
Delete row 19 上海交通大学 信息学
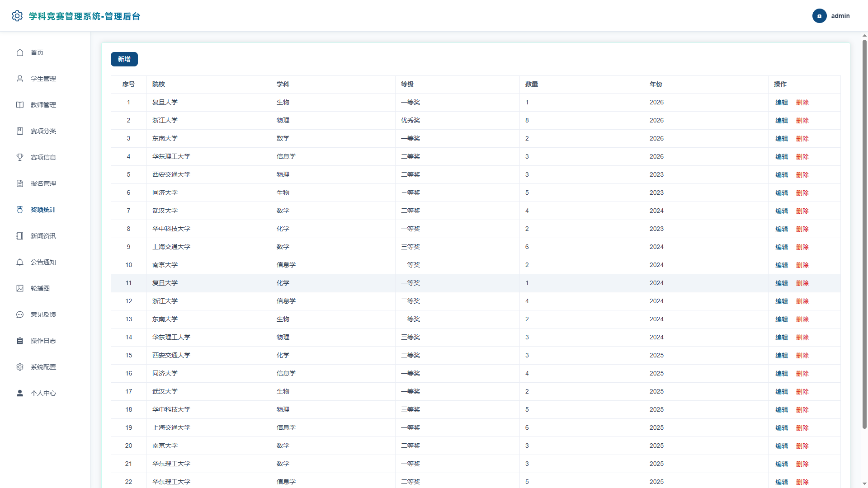pyautogui.click(x=802, y=428)
